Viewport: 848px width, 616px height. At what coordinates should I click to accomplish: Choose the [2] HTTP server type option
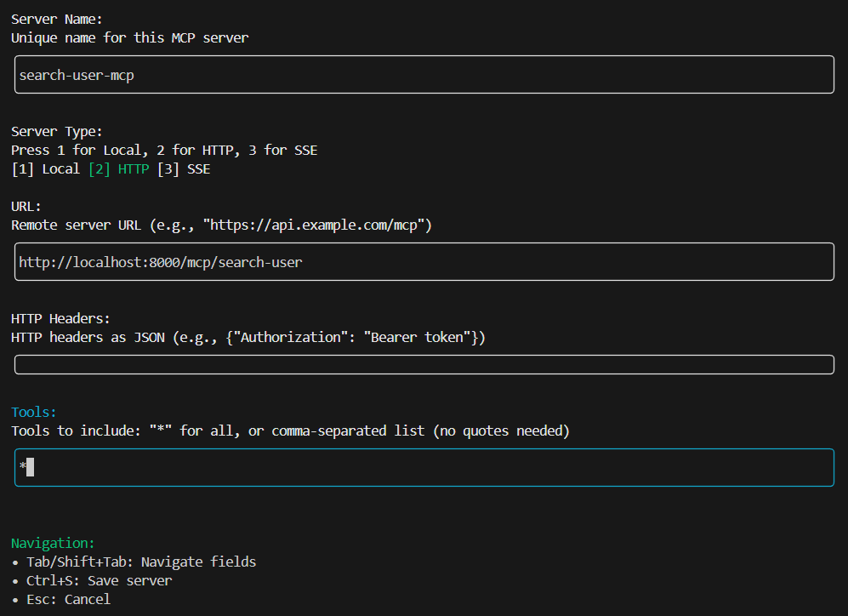pyautogui.click(x=118, y=168)
